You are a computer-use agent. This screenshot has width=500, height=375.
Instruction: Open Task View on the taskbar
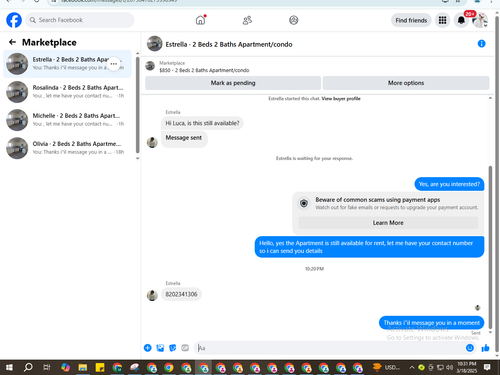coord(47,367)
